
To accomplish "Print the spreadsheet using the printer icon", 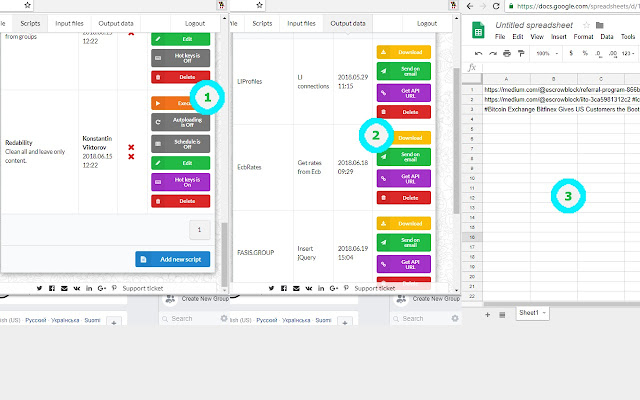I will [x=507, y=53].
